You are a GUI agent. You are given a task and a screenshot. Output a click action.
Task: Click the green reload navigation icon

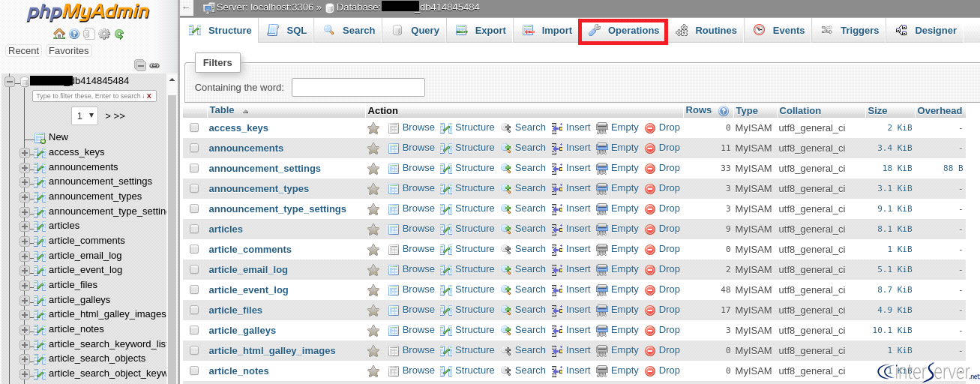click(119, 34)
